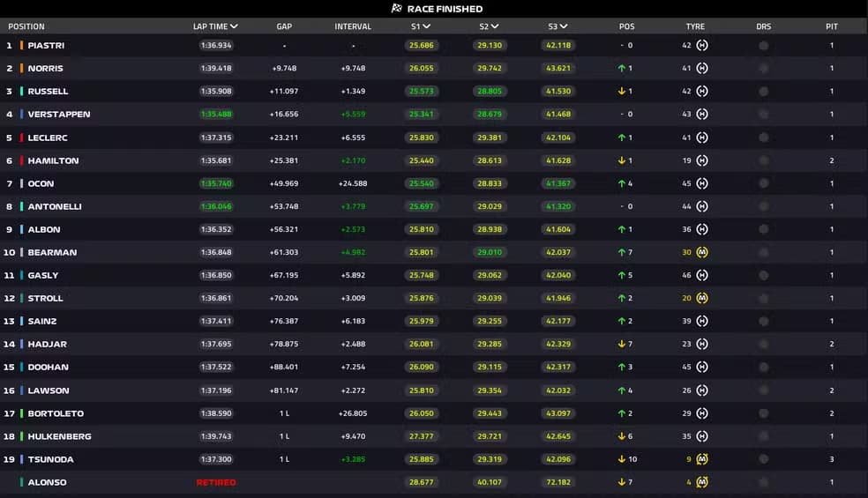Toggle the DRS indicator for Verstappen
The height and width of the screenshot is (498, 868).
[763, 114]
